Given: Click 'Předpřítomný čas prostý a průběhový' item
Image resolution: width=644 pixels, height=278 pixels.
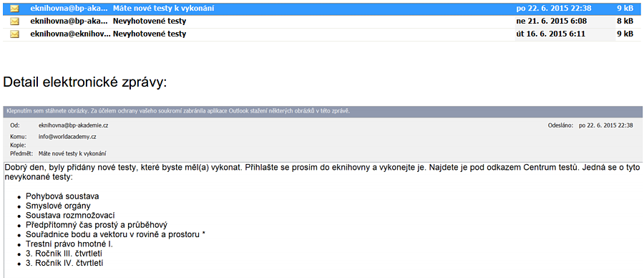Looking at the screenshot, I should coord(97,225).
